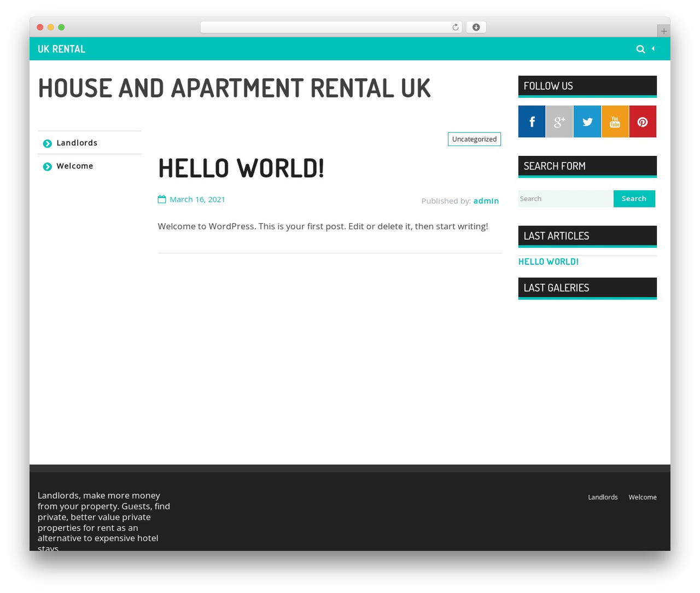Open a new browser tab with plus

point(663,31)
